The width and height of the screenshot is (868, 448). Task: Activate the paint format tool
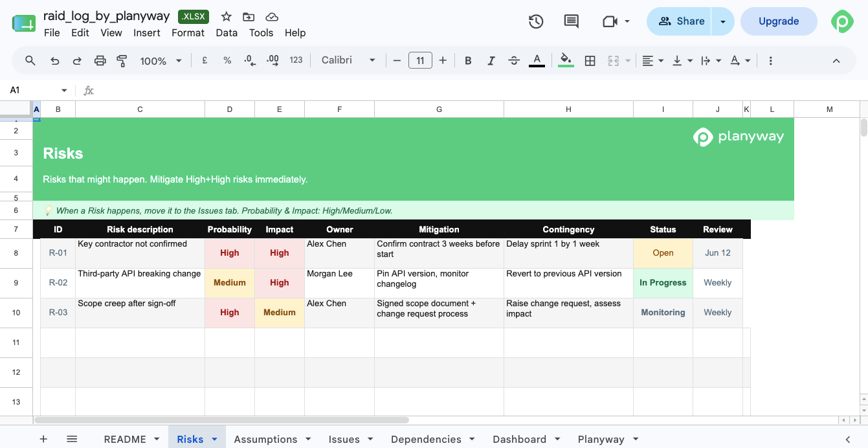(122, 60)
